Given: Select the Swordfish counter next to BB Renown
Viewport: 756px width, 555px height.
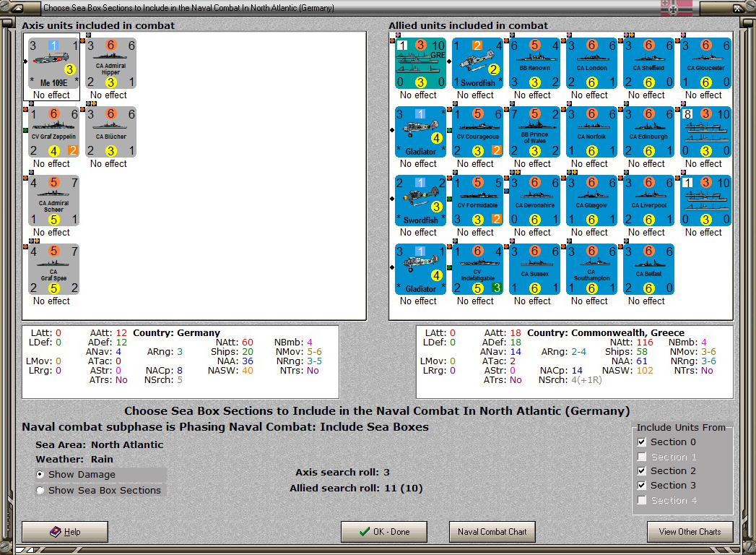Looking at the screenshot, I should 477,64.
